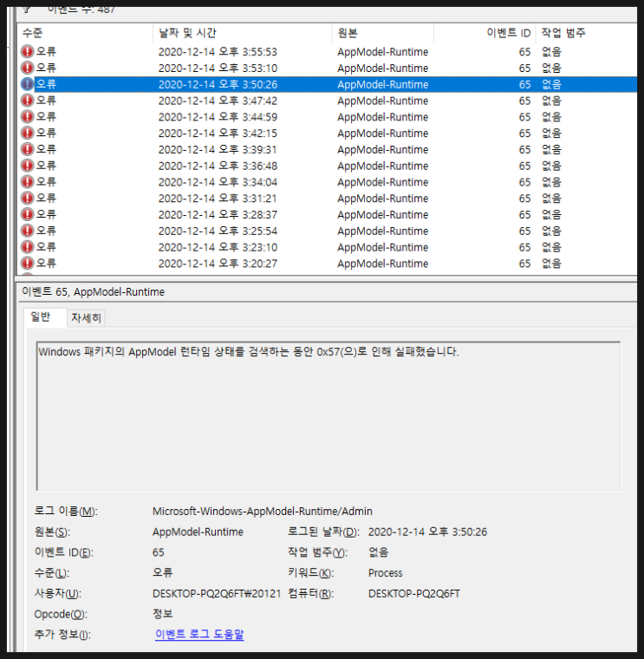Click the 이벤트 ID value 65 in details
Image resolution: width=644 pixels, height=659 pixels.
click(159, 552)
